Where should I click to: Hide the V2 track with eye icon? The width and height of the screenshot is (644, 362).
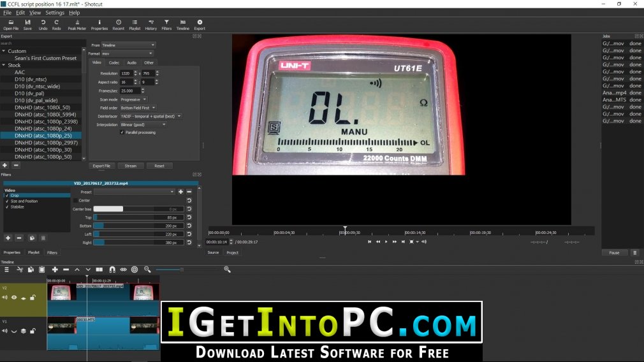pyautogui.click(x=14, y=298)
